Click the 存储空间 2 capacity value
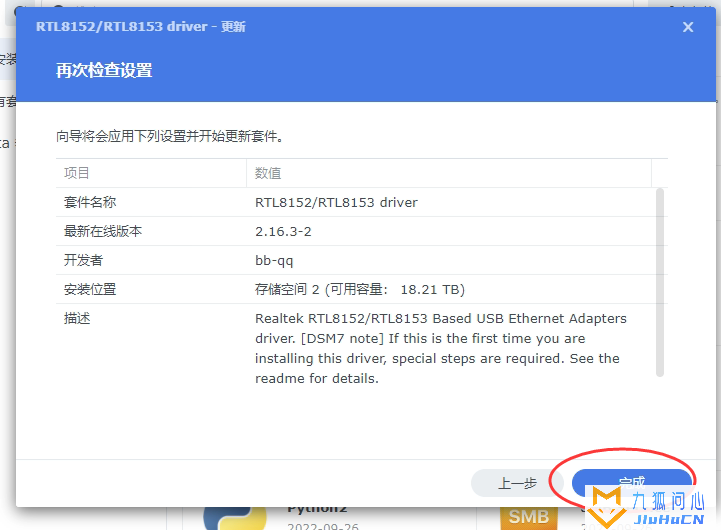Image resolution: width=721 pixels, height=530 pixels. coord(360,289)
